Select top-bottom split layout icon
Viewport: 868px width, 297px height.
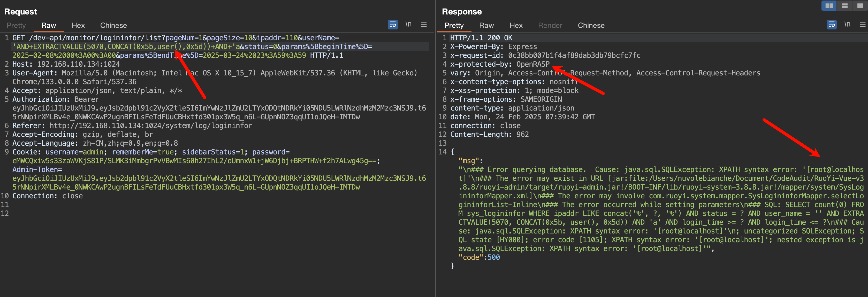point(844,6)
